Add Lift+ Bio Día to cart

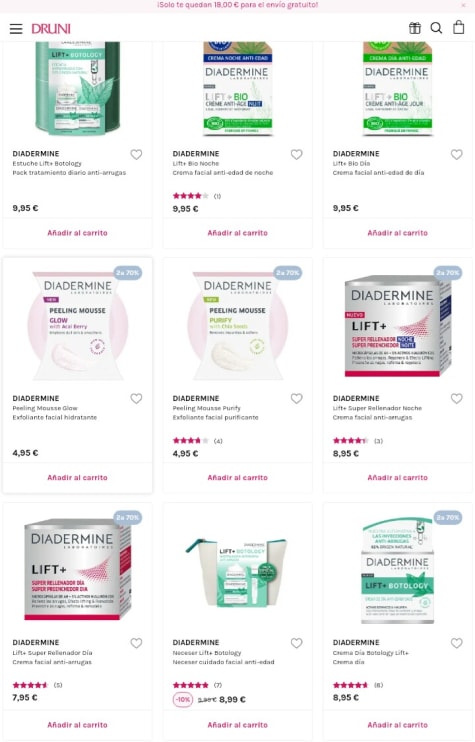(x=397, y=233)
